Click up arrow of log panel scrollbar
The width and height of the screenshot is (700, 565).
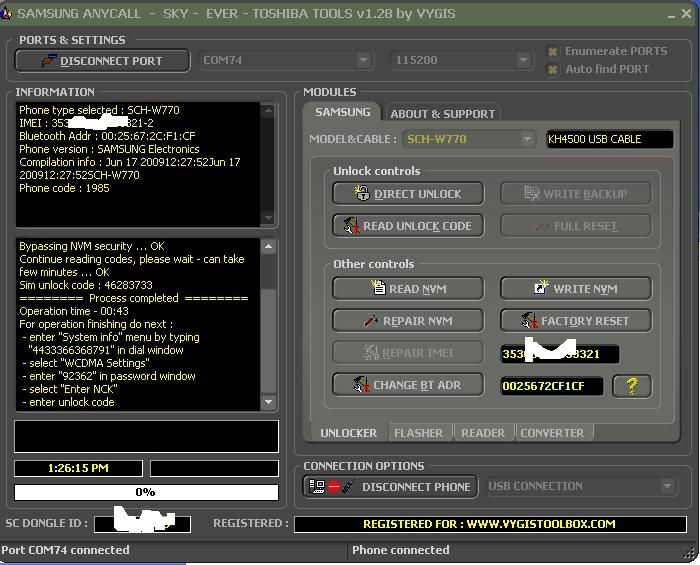point(268,246)
